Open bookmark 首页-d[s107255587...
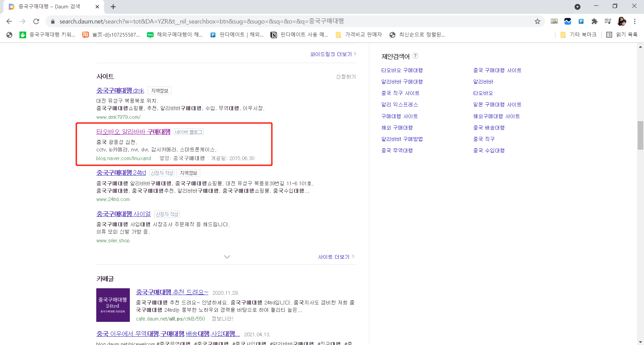 coord(111,35)
